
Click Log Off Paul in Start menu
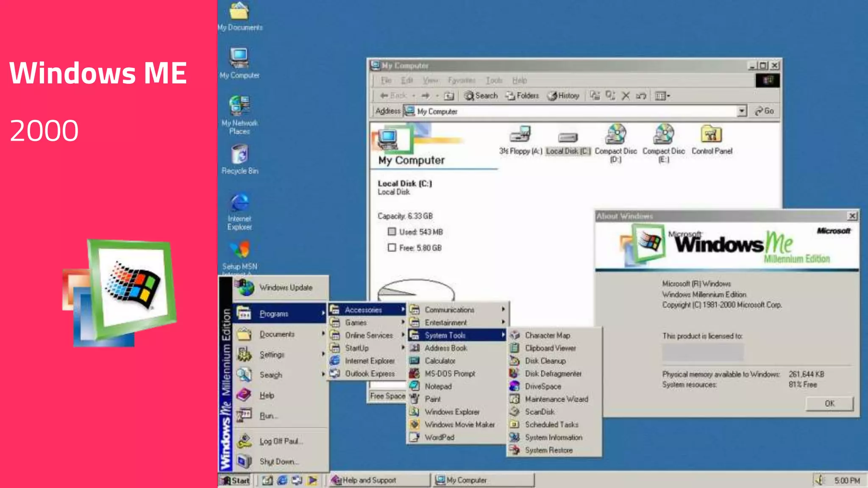[280, 441]
